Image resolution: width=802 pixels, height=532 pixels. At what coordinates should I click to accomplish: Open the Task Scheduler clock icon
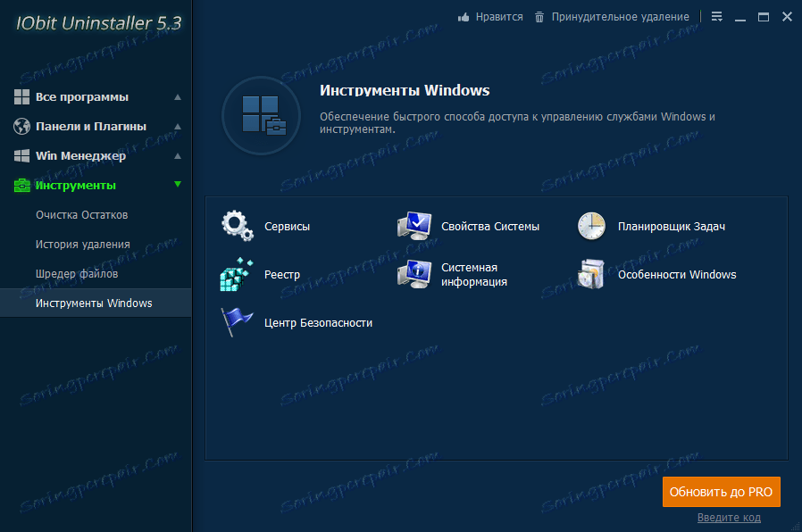591,226
